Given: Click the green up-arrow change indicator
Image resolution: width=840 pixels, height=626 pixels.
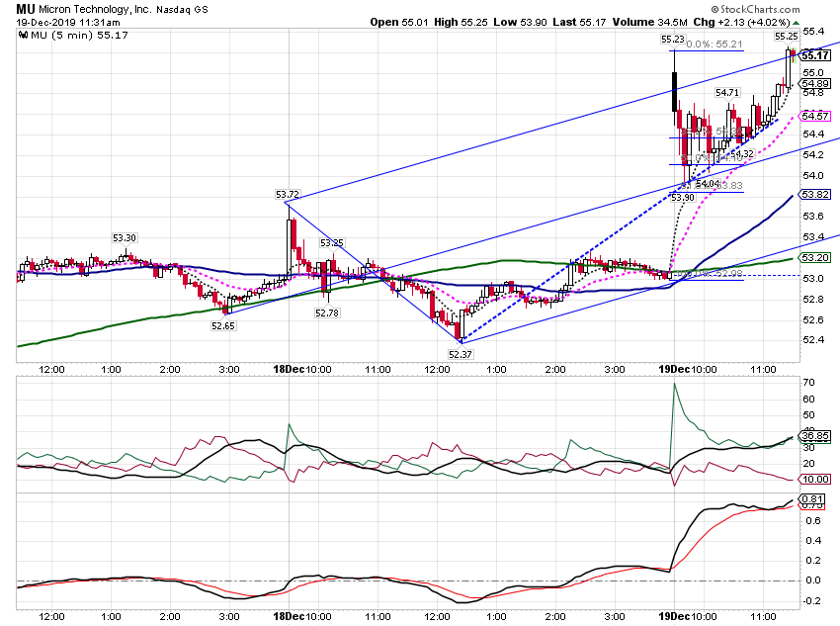Looking at the screenshot, I should coord(797,23).
